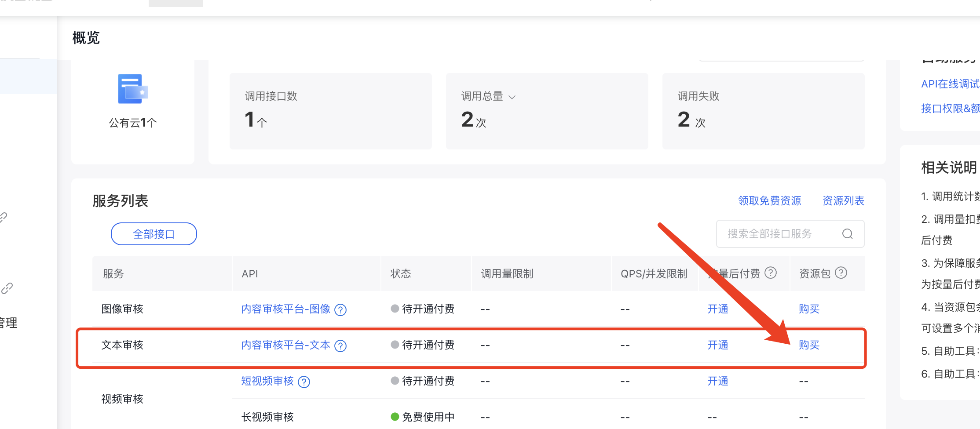Image resolution: width=980 pixels, height=429 pixels.
Task: Show help for 按量后付费 column header
Action: [x=771, y=273]
